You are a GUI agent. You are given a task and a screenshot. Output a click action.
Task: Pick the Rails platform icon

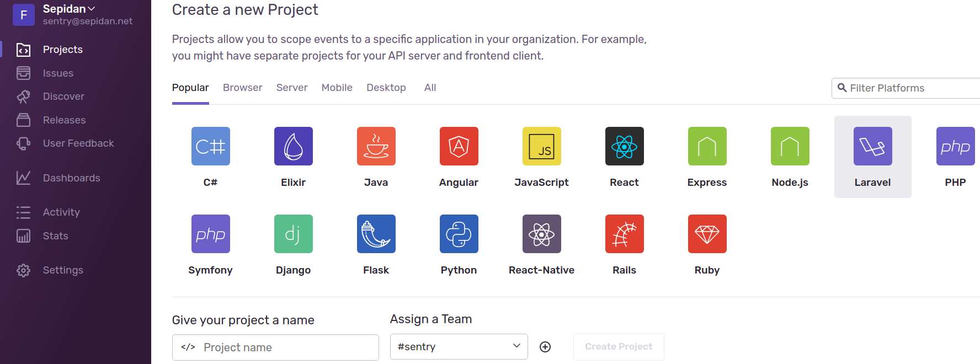(x=624, y=234)
